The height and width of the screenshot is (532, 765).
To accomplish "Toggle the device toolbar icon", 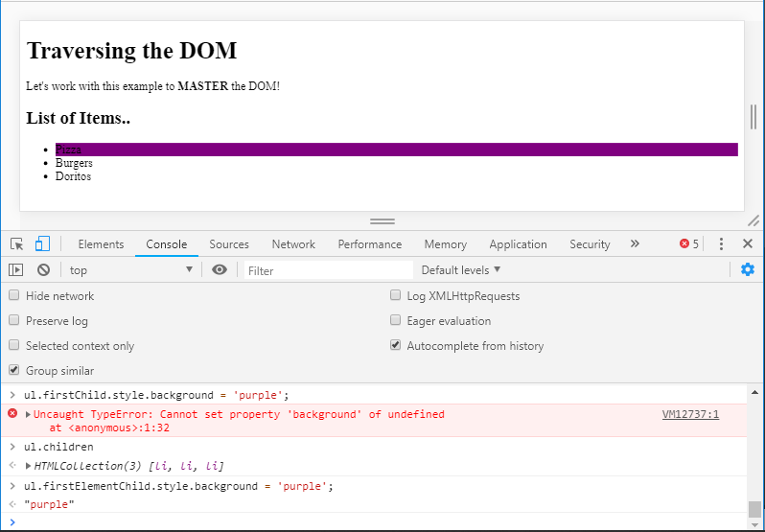I will point(43,243).
